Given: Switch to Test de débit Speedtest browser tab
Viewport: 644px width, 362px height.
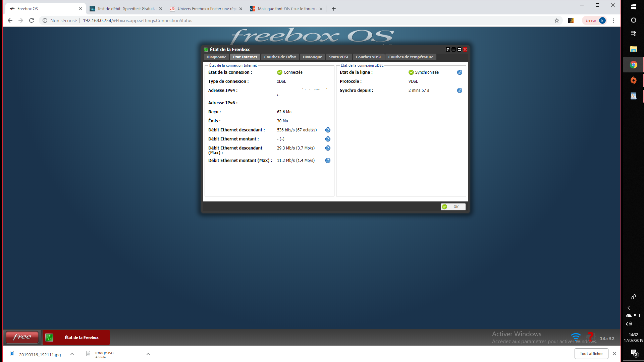Looking at the screenshot, I should 126,9.
